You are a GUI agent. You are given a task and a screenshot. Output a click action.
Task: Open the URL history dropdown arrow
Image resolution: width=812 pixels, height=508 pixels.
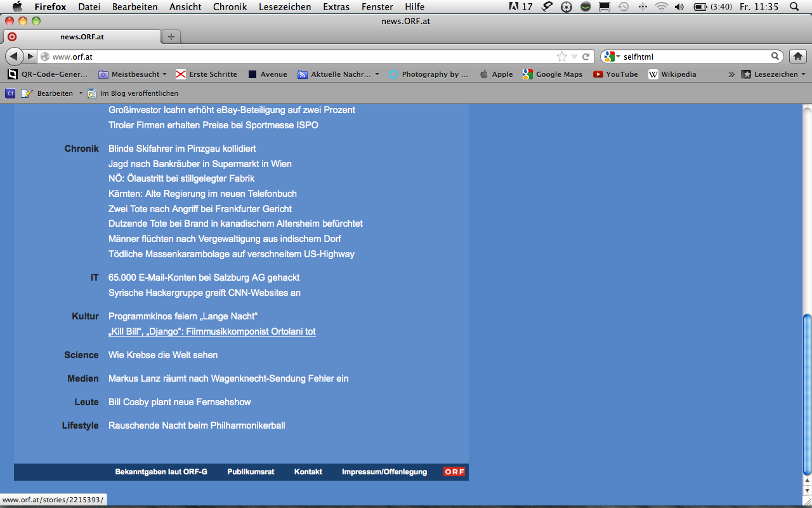(x=574, y=57)
